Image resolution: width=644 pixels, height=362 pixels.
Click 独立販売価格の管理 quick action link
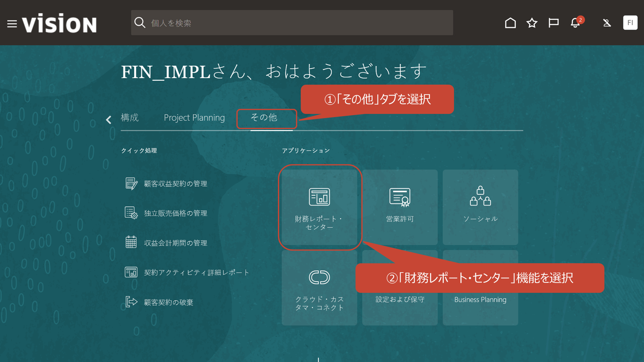175,213
